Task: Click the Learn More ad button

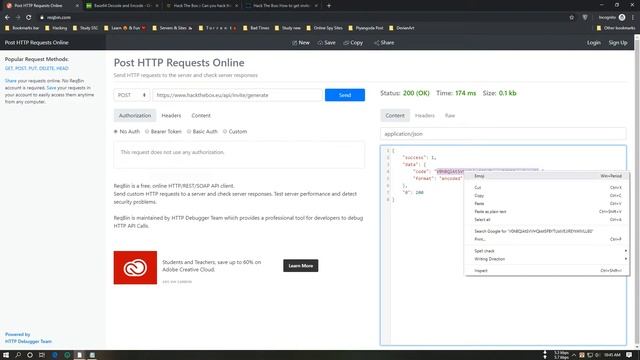Action: pos(301,266)
